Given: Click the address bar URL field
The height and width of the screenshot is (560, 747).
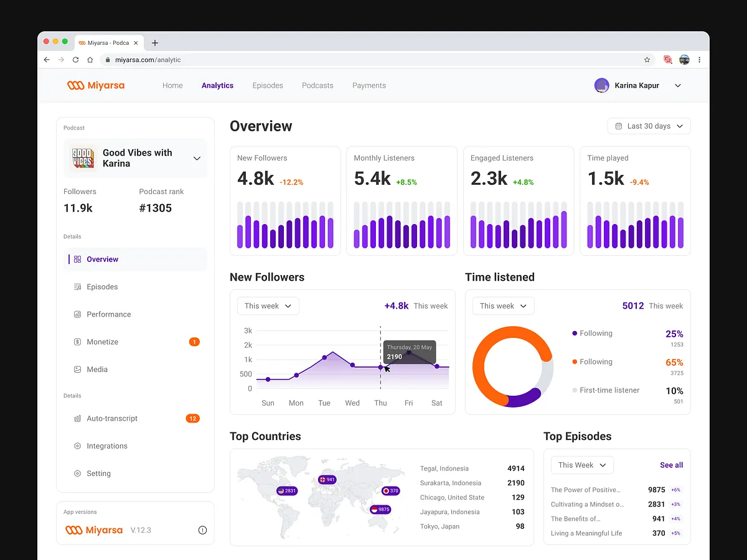Looking at the screenshot, I should click(377, 60).
